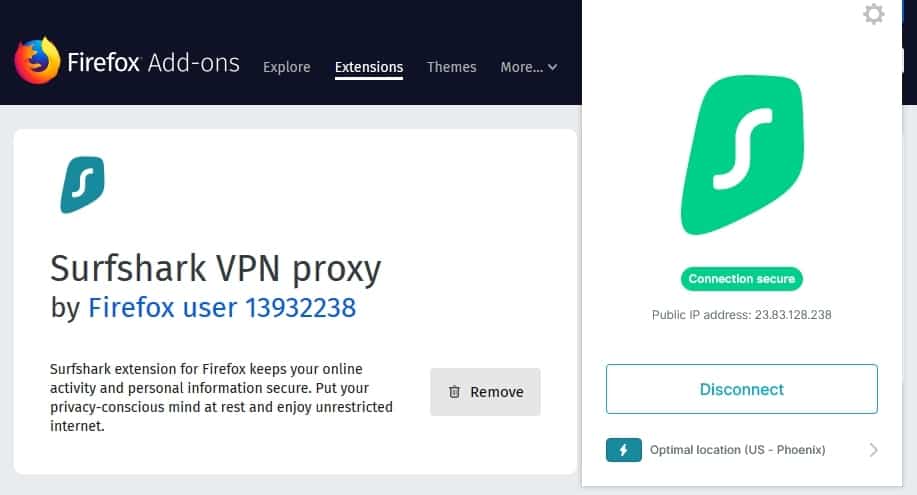The image size is (917, 495).
Task: Click the Firefox logo icon
Action: [37, 61]
